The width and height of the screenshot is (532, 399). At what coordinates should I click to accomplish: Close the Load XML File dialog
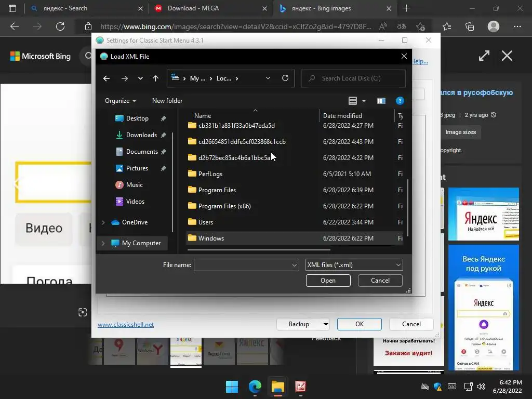click(x=404, y=56)
